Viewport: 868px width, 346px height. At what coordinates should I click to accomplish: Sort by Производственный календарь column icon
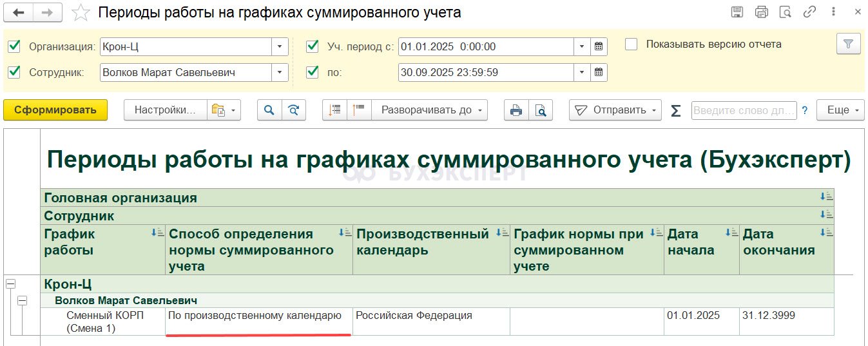click(503, 233)
